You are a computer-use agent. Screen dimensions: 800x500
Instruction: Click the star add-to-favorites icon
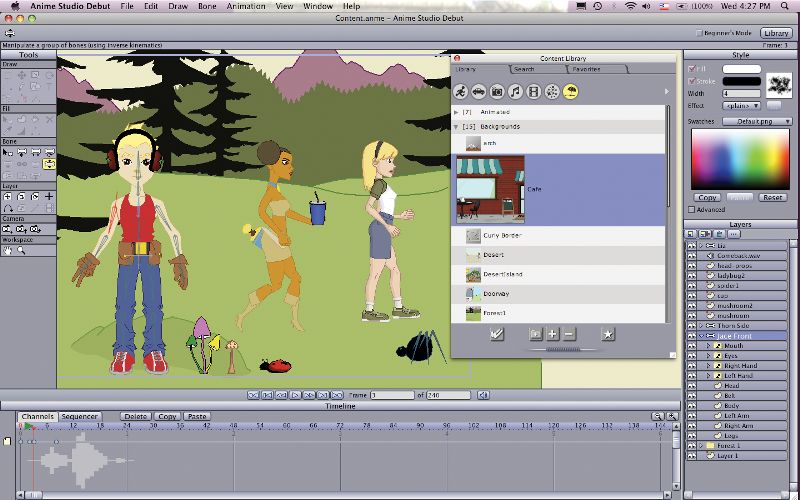(x=607, y=333)
